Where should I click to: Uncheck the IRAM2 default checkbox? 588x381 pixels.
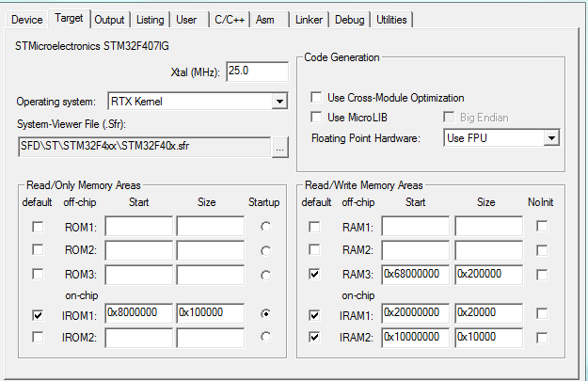[x=314, y=337]
